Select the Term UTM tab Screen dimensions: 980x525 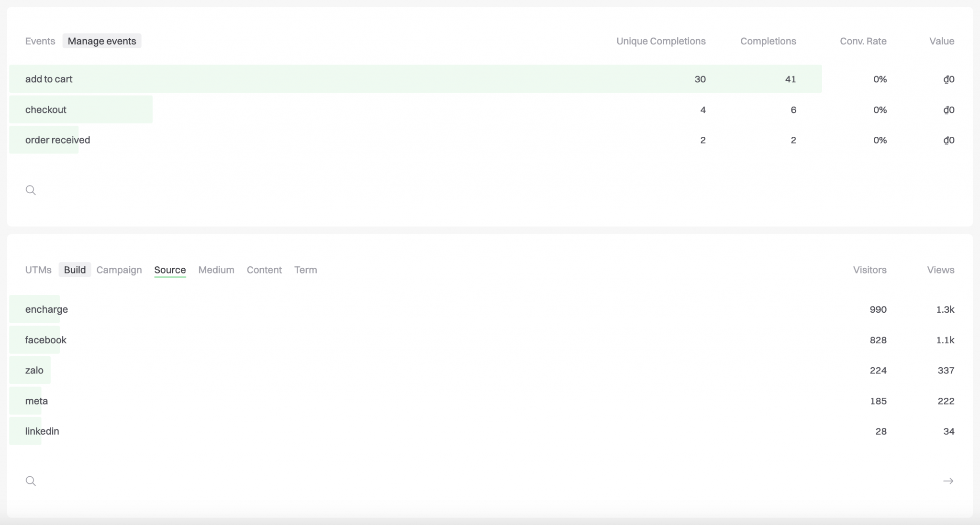pyautogui.click(x=305, y=270)
